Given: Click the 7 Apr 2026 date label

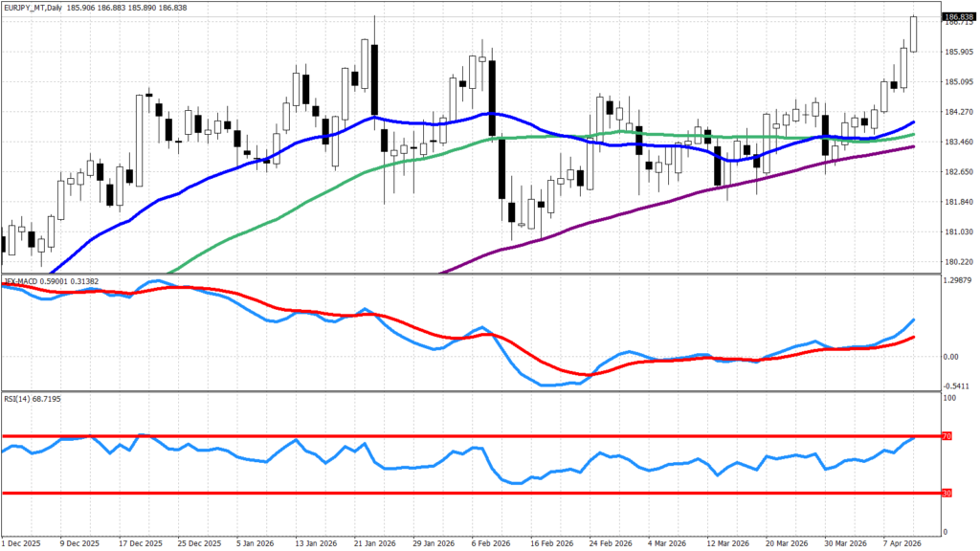Looking at the screenshot, I should 902,543.
